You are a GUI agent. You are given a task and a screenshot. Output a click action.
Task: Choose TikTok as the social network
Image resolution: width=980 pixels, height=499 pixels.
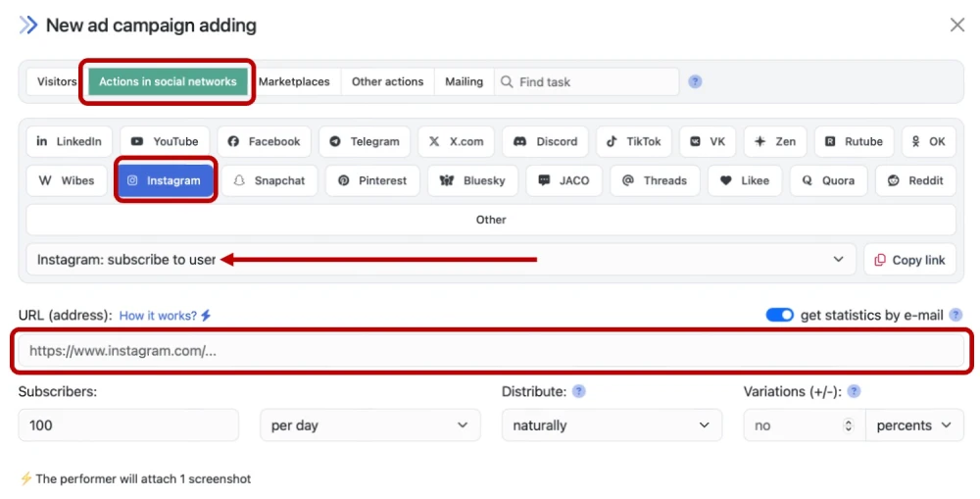(x=633, y=141)
